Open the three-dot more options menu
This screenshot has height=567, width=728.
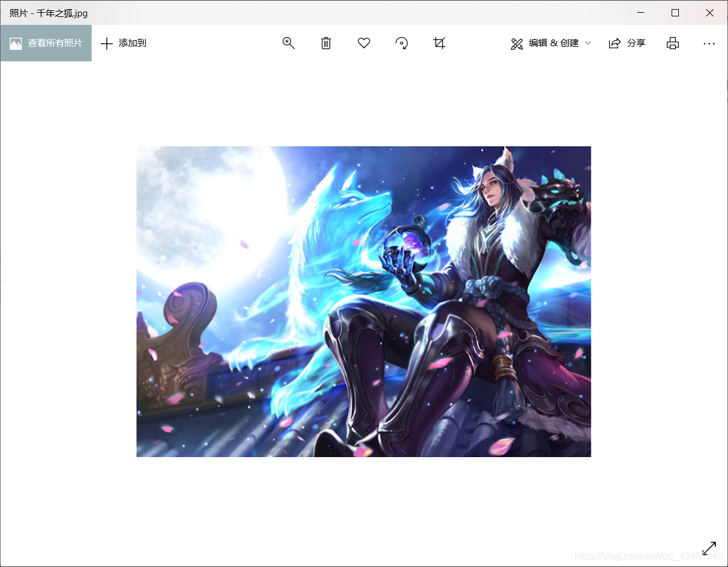tap(709, 44)
